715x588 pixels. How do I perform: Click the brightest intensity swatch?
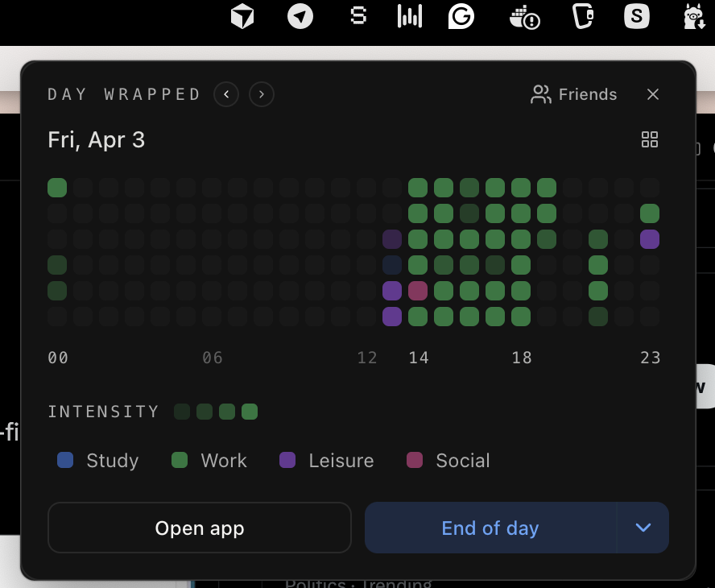point(250,412)
